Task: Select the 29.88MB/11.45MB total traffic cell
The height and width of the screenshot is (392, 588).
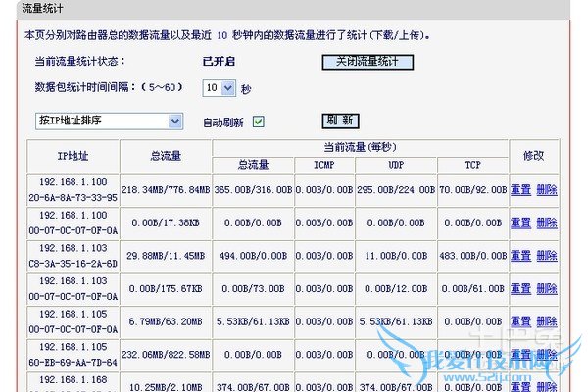Action: (x=166, y=256)
